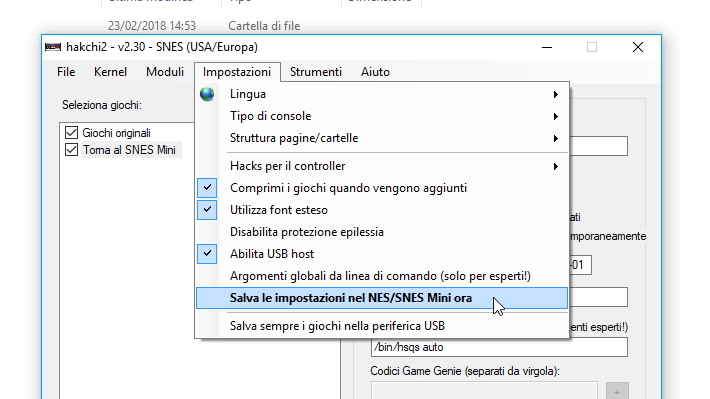Open the Strumenti menu
This screenshot has width=710, height=399.
pyautogui.click(x=316, y=72)
